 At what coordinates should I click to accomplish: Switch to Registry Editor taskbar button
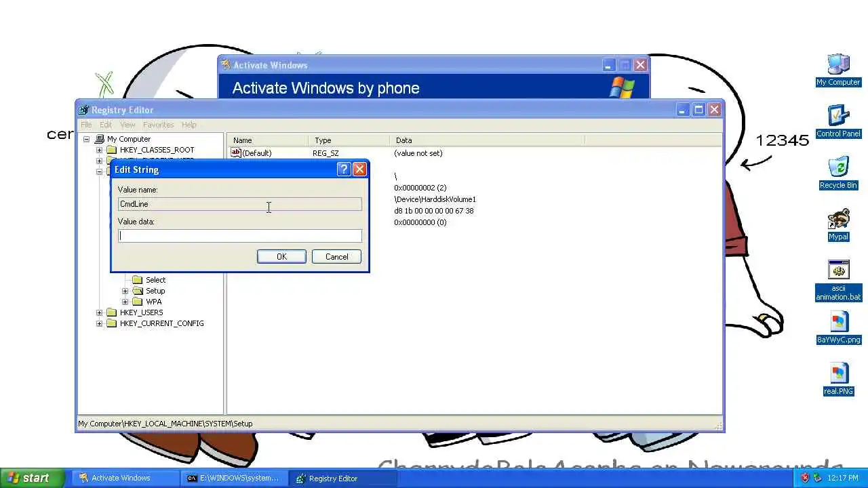[344, 478]
